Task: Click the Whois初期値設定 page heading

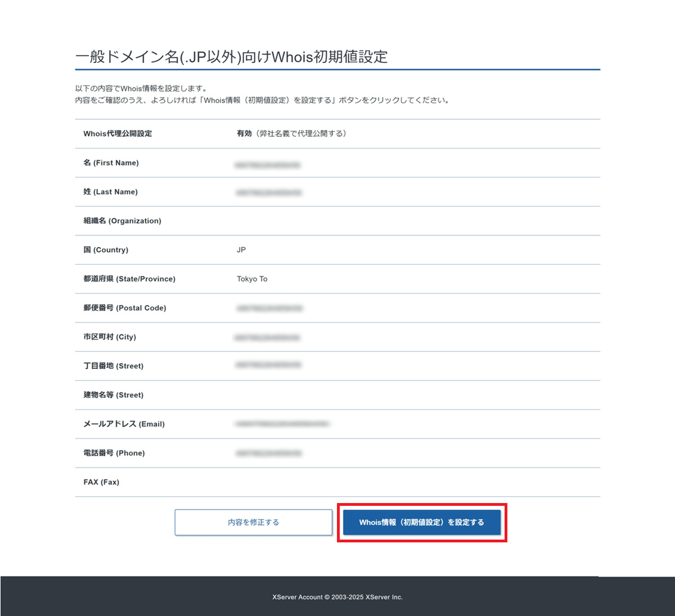Action: (x=231, y=57)
